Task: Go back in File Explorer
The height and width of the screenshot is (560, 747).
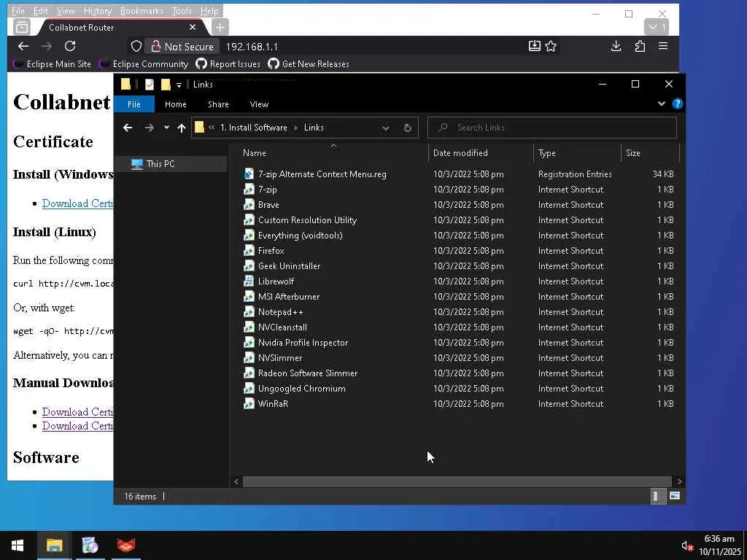Action: 128,128
